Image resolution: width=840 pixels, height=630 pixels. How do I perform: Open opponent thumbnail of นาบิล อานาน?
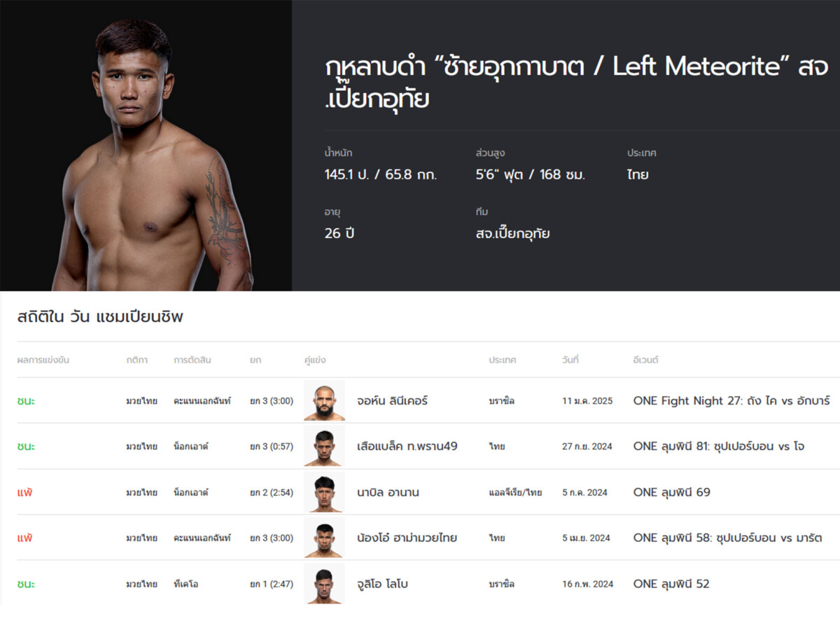click(x=324, y=492)
